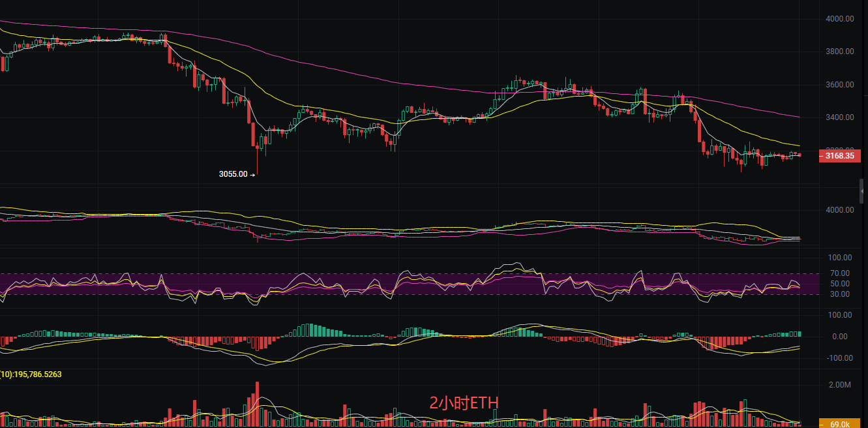This screenshot has height=428, width=868.
Task: Click the 30.00 RSI oversold level label
Action: [839, 294]
